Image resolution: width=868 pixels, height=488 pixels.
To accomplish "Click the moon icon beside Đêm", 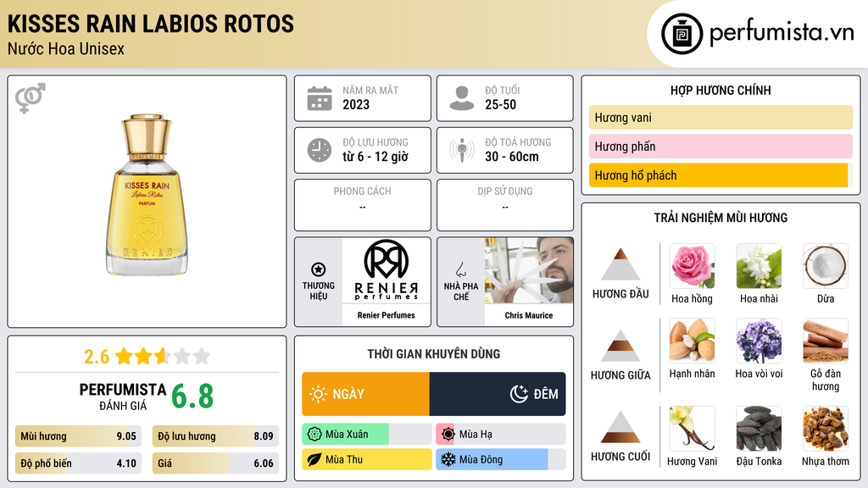I will tap(519, 394).
